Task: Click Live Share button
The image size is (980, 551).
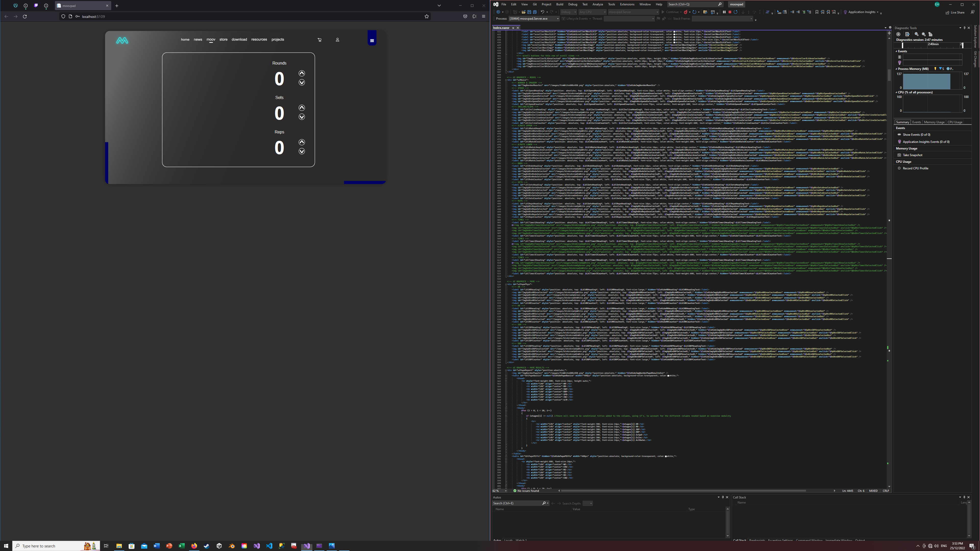Action: pos(955,12)
